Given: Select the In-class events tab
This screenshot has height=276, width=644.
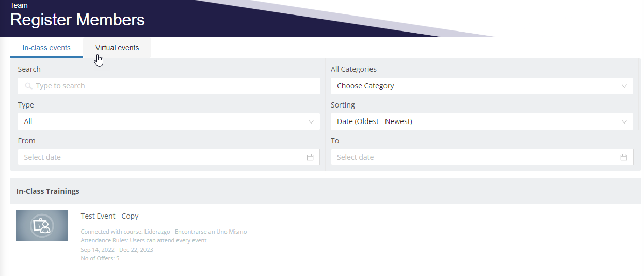Looking at the screenshot, I should (46, 48).
